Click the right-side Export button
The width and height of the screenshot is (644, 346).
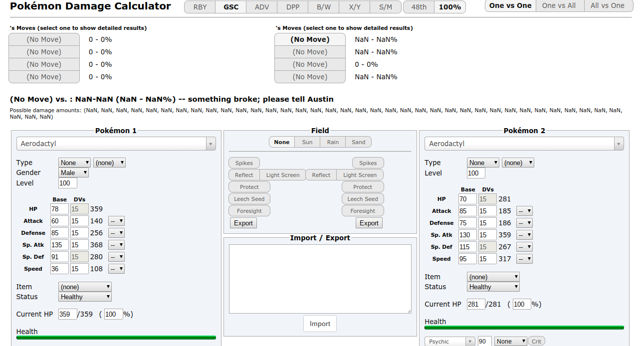pos(369,223)
